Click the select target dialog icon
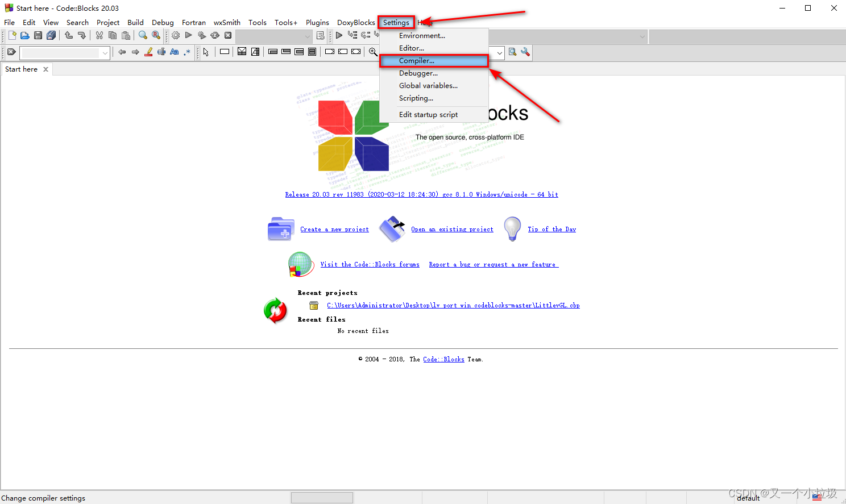Screen dimensions: 846x504 tap(321, 35)
